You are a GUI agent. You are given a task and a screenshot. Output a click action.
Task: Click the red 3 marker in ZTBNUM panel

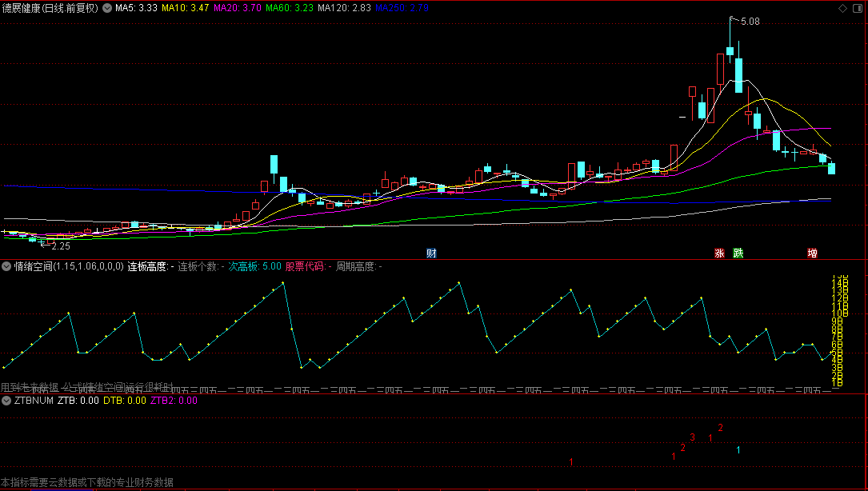tap(693, 437)
